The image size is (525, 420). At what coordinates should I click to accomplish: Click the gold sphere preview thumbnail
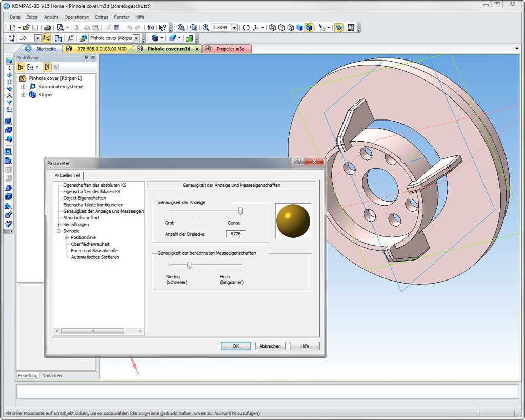pyautogui.click(x=293, y=221)
